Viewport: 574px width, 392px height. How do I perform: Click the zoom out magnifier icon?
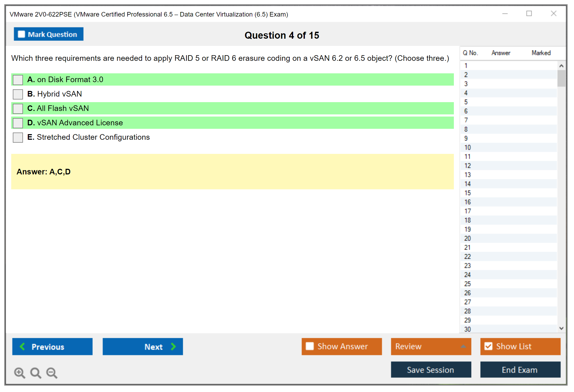click(52, 373)
